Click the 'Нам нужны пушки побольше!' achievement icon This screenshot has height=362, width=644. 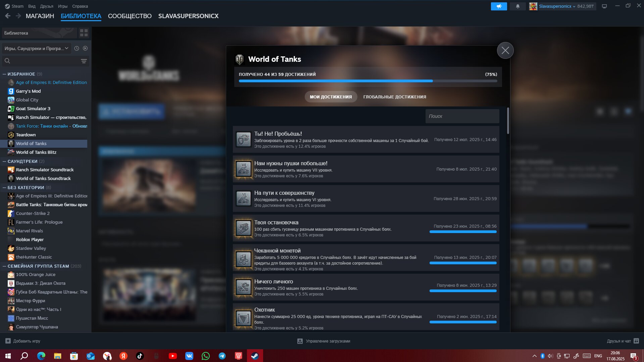pyautogui.click(x=243, y=169)
